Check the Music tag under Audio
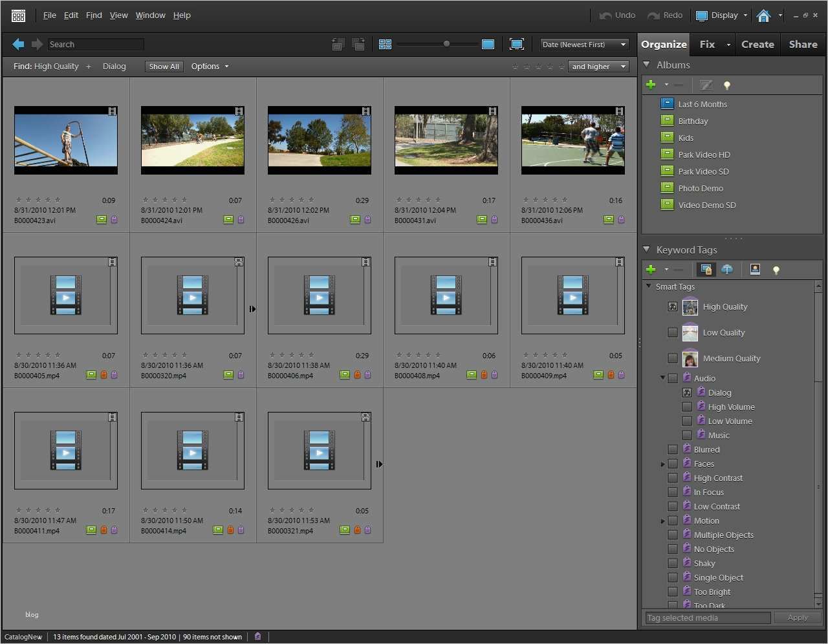828x644 pixels. 687,435
